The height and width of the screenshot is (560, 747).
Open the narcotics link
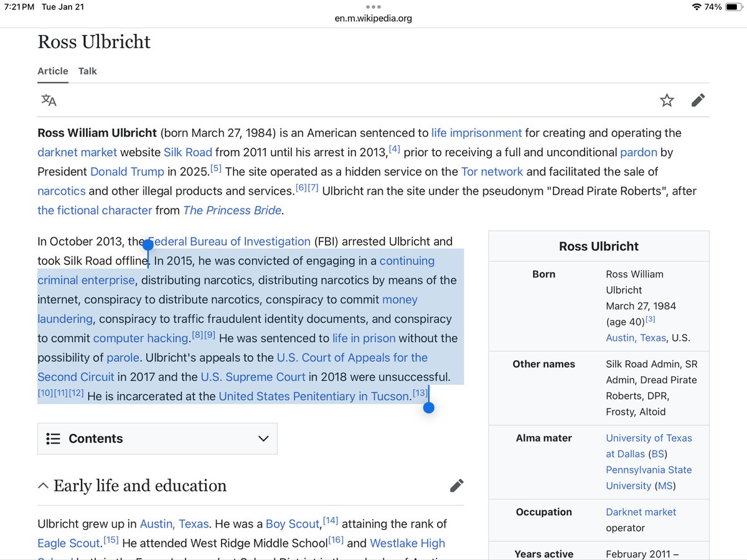point(62,190)
